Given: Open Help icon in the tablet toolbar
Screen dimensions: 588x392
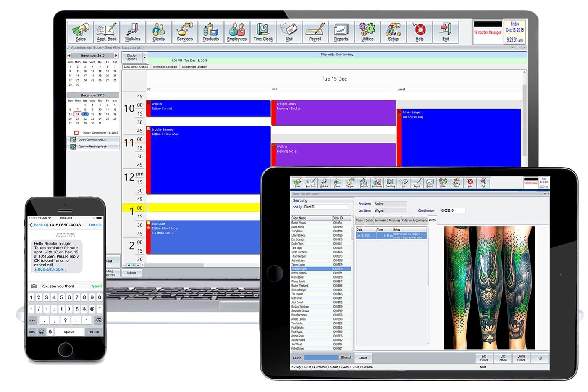Looking at the screenshot, I should click(470, 183).
